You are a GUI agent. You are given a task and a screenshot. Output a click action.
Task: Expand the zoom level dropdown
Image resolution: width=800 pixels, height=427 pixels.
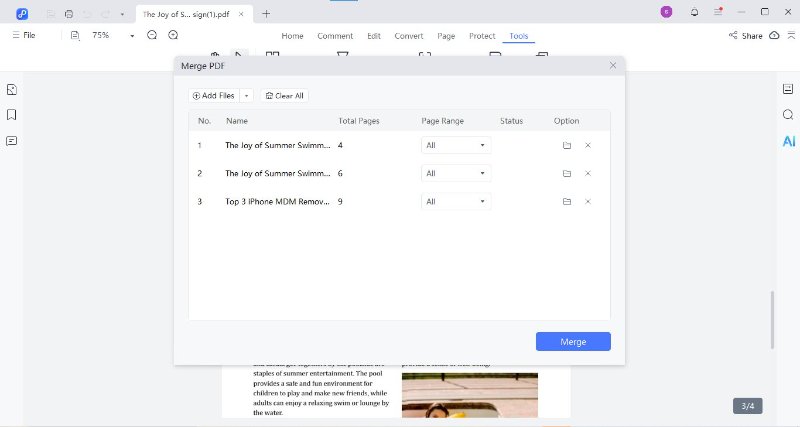pos(132,36)
